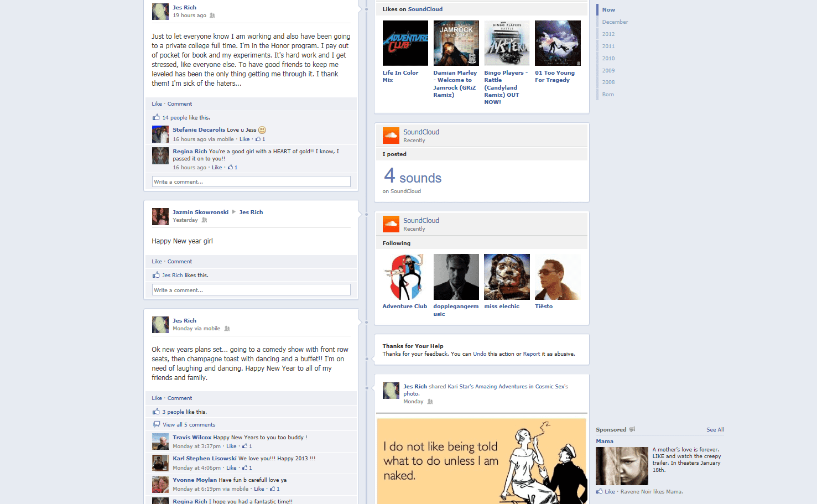Click the comment box under Jazmin's post
This screenshot has width=817, height=504.
pyautogui.click(x=251, y=290)
